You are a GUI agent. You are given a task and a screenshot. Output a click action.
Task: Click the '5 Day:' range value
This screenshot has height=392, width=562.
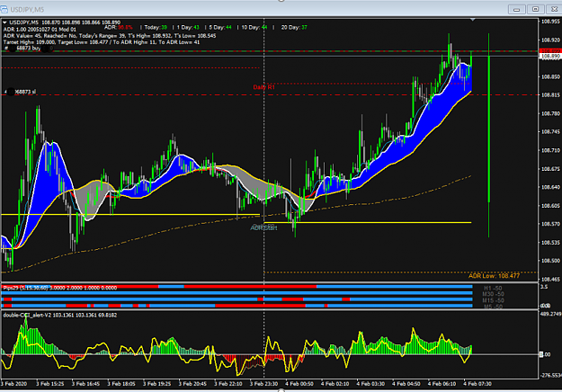[220, 27]
